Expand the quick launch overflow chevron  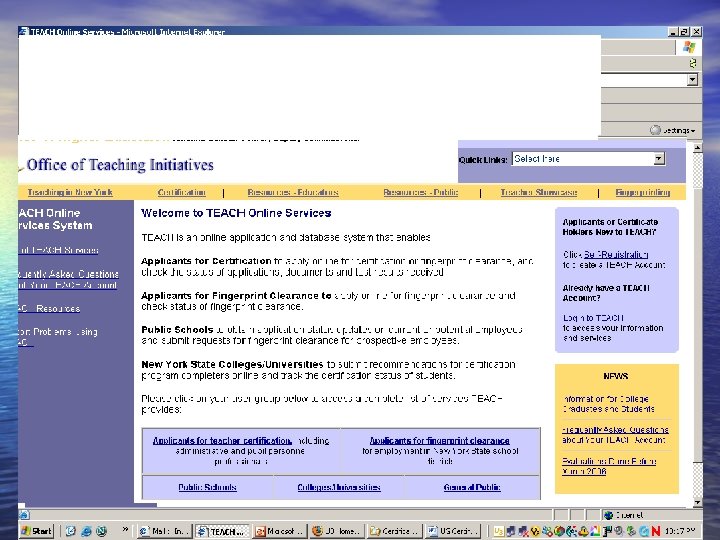[125, 529]
